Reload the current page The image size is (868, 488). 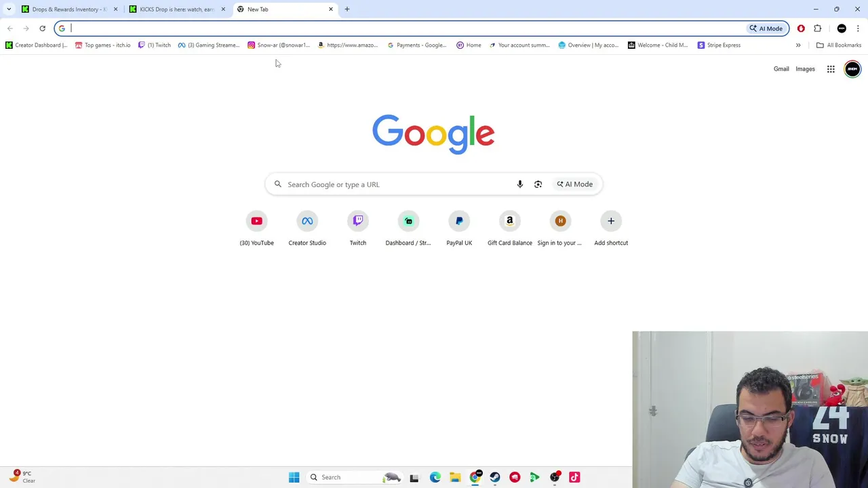(42, 28)
